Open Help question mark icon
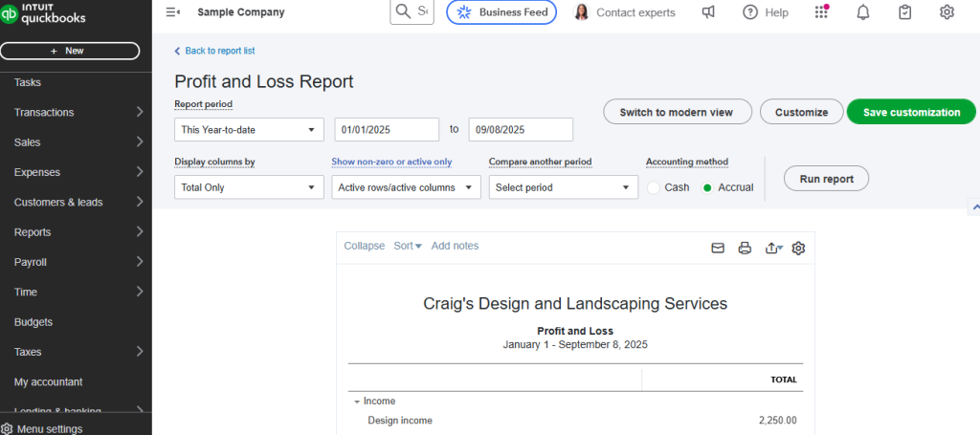 point(750,11)
